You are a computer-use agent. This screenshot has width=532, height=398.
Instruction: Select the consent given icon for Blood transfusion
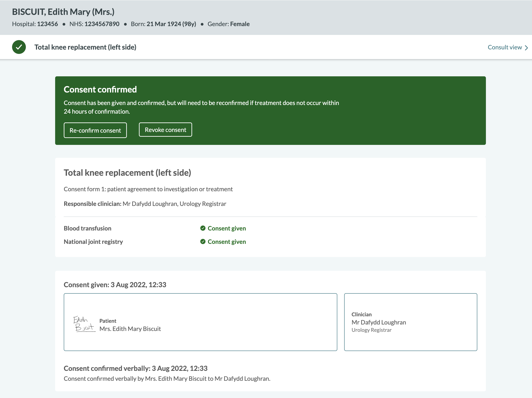click(203, 228)
